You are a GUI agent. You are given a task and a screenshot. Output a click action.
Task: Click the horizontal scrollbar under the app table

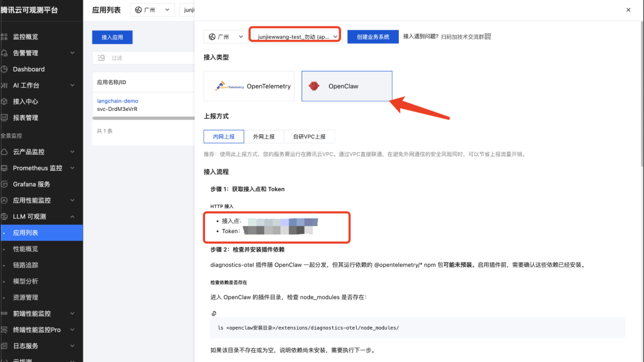(x=143, y=118)
